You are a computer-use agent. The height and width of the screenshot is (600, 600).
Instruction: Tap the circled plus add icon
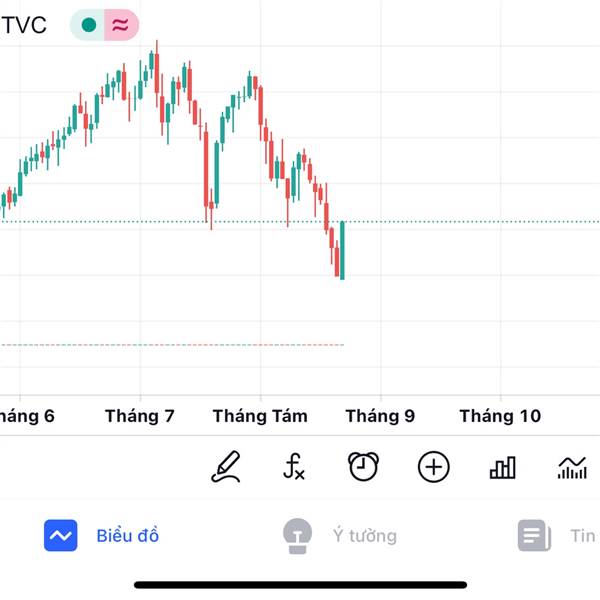433,467
